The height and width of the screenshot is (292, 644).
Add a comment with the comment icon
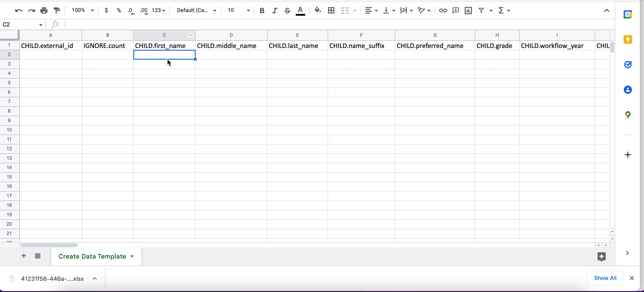456,11
